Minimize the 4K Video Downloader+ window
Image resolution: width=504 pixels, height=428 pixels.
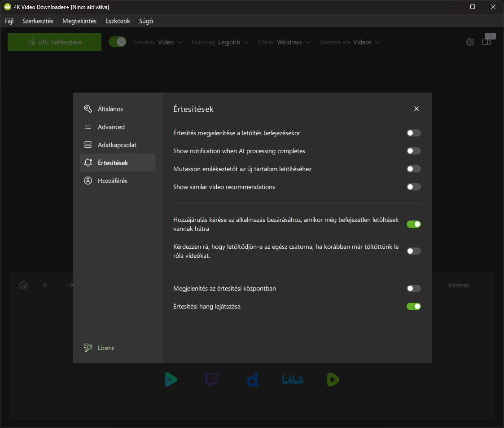(452, 7)
